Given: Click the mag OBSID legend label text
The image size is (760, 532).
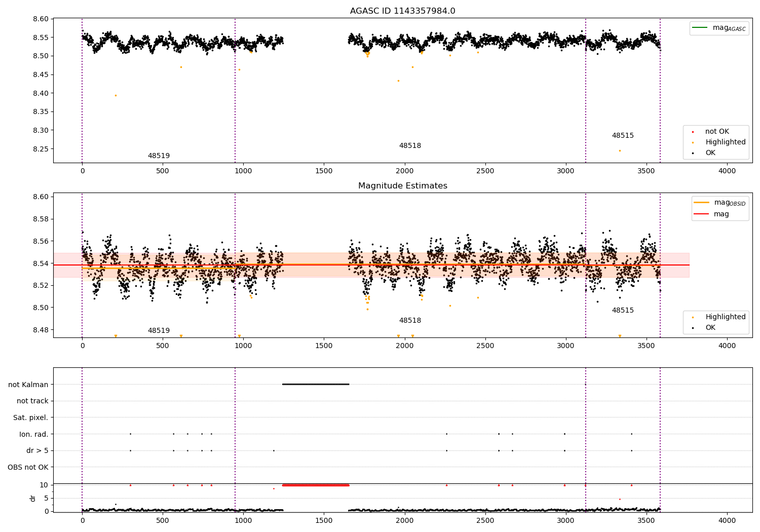Looking at the screenshot, I should [x=730, y=203].
